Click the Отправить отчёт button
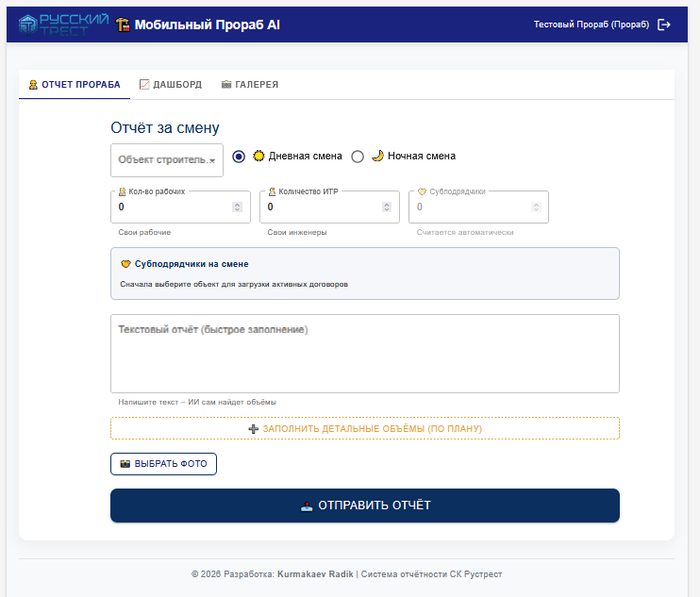The image size is (700, 597). 365,506
